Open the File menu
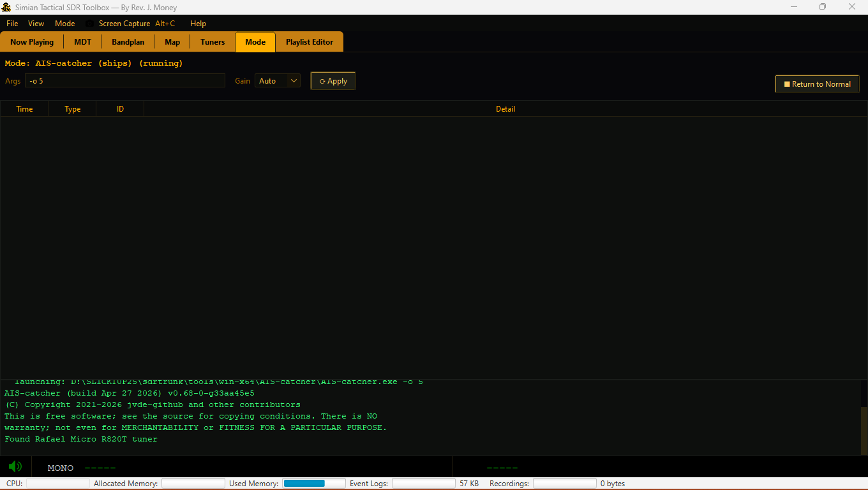The width and height of the screenshot is (868, 490). (x=12, y=24)
